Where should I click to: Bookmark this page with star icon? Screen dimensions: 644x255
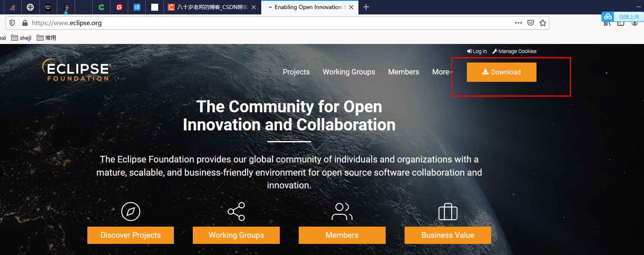(543, 23)
